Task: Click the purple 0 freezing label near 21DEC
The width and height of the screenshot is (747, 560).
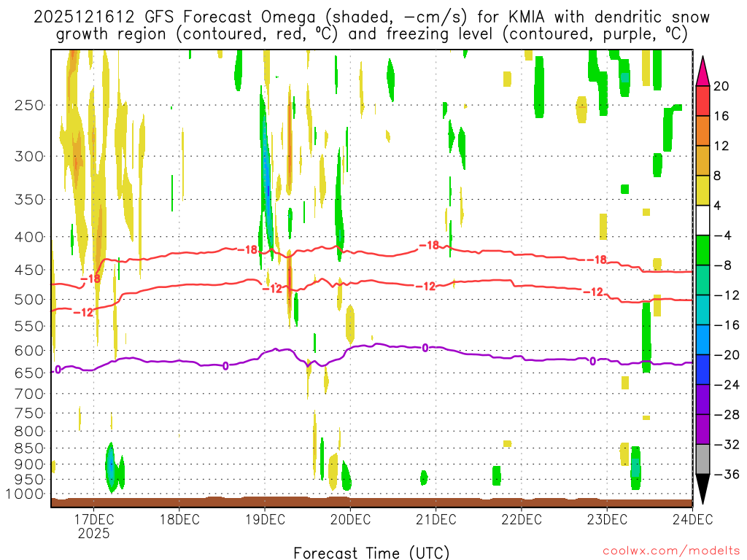Action: point(425,348)
